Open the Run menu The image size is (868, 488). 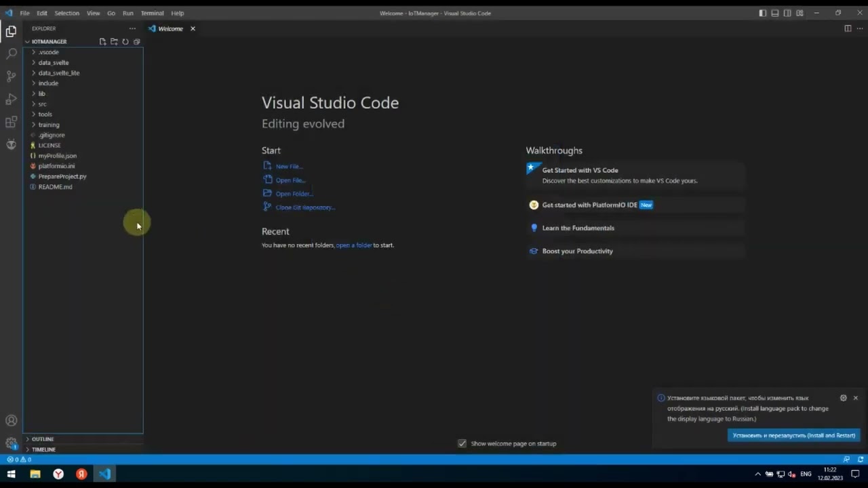pyautogui.click(x=127, y=13)
